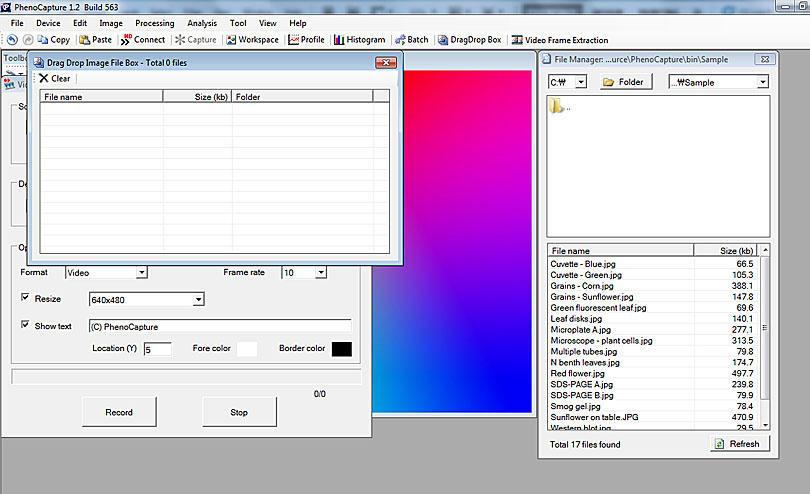The image size is (810, 494).
Task: Show the Histogram tool
Action: coord(359,40)
